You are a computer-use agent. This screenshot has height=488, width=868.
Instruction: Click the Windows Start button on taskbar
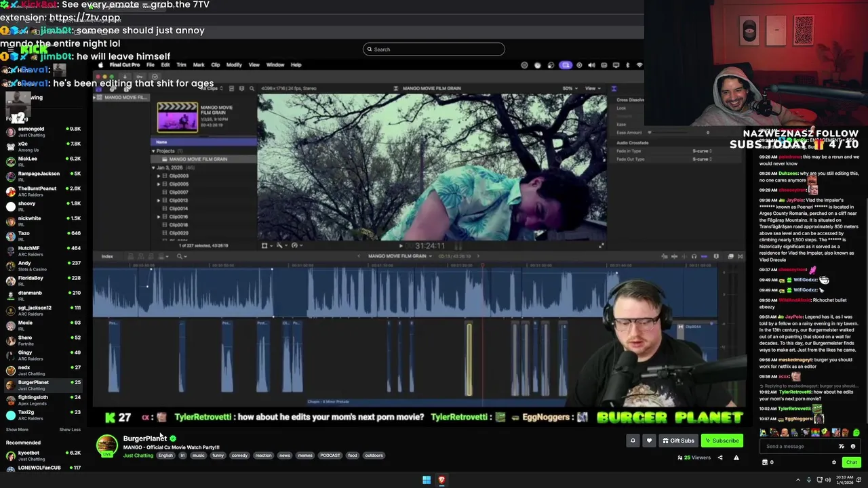pyautogui.click(x=427, y=480)
